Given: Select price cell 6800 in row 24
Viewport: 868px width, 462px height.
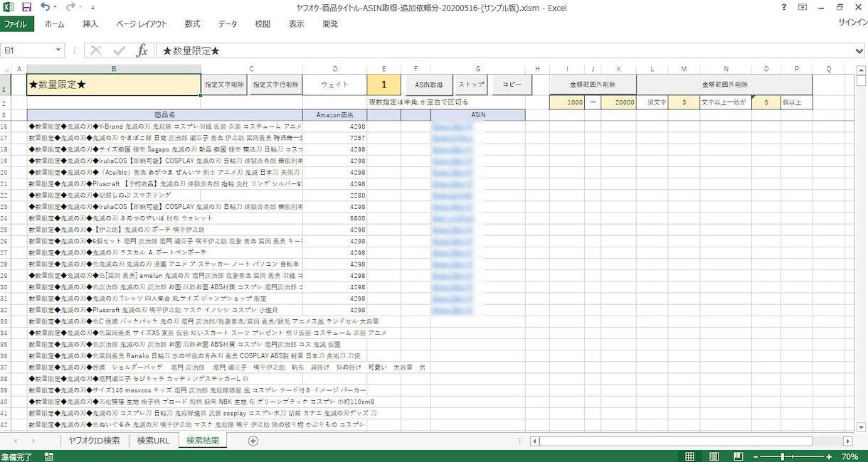Looking at the screenshot, I should (x=335, y=218).
